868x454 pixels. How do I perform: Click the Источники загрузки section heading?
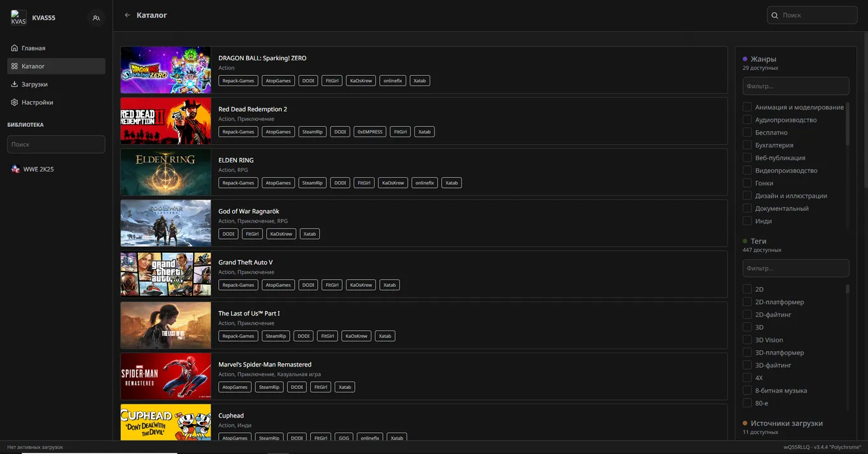pyautogui.click(x=786, y=423)
